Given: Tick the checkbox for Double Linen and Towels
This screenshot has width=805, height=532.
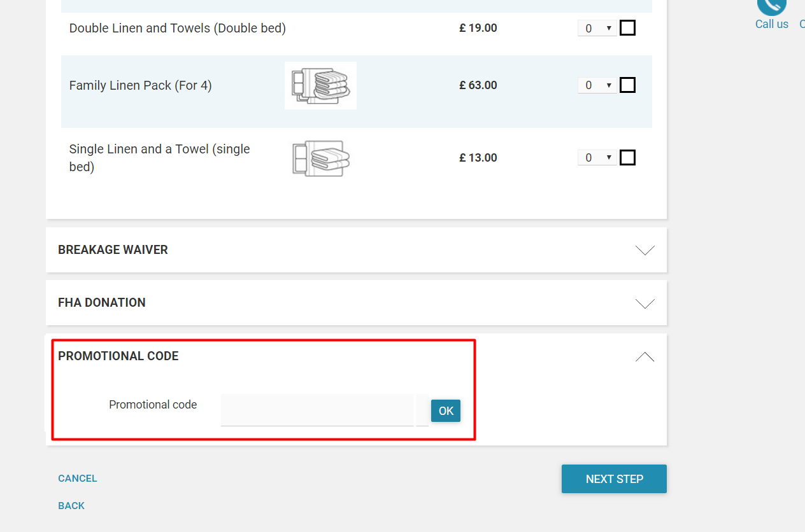Looking at the screenshot, I should point(627,27).
